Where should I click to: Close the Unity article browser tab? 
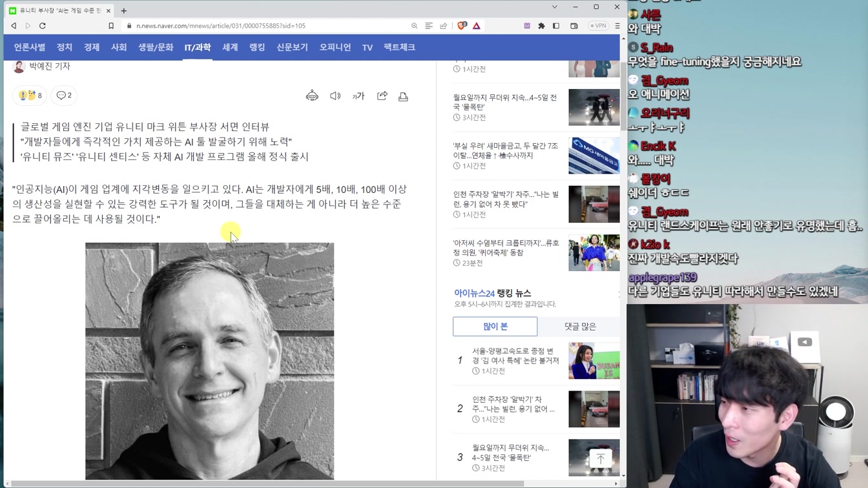click(108, 10)
